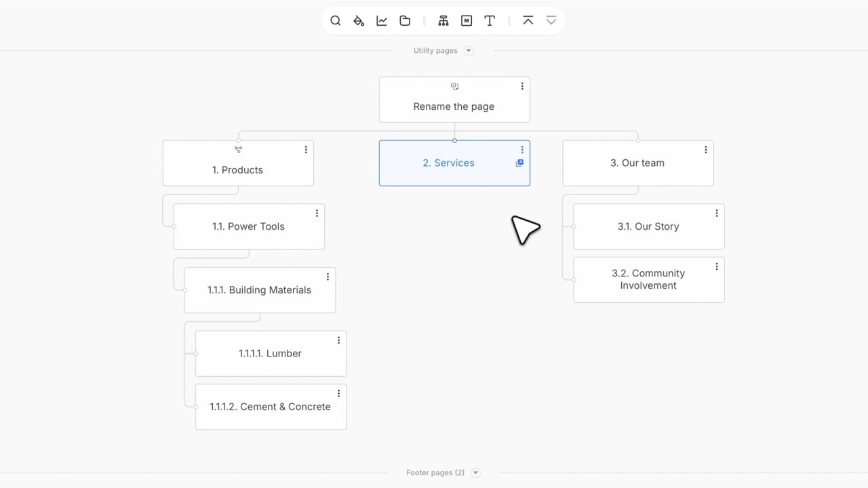Open options menu for 1.1.1.2. Cement & Concrete
The width and height of the screenshot is (868, 488).
tap(339, 394)
